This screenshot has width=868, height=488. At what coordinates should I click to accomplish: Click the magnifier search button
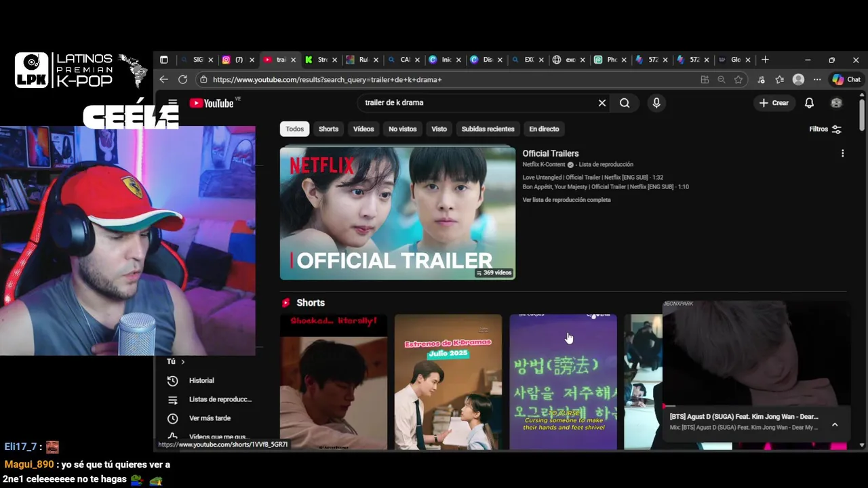tap(625, 103)
